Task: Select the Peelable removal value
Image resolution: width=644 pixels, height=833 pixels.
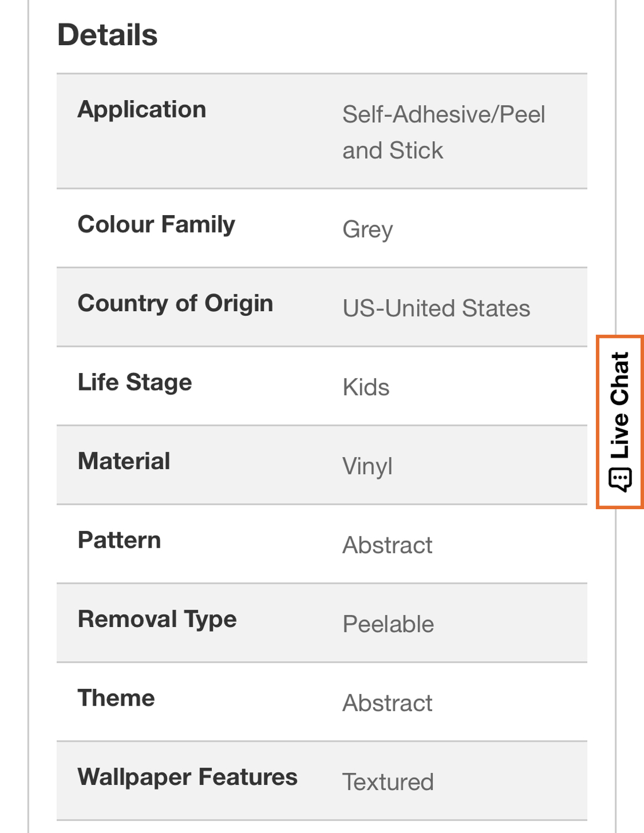Action: (388, 625)
